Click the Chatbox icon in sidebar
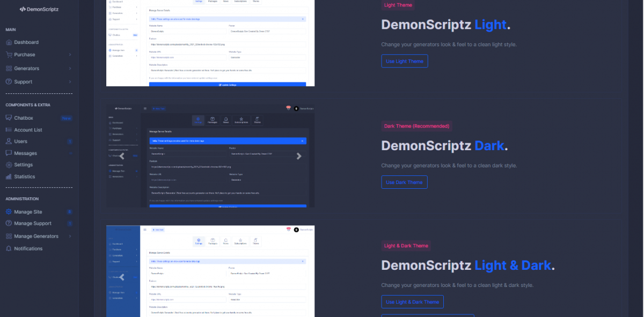Image resolution: width=644 pixels, height=317 pixels. click(x=9, y=118)
